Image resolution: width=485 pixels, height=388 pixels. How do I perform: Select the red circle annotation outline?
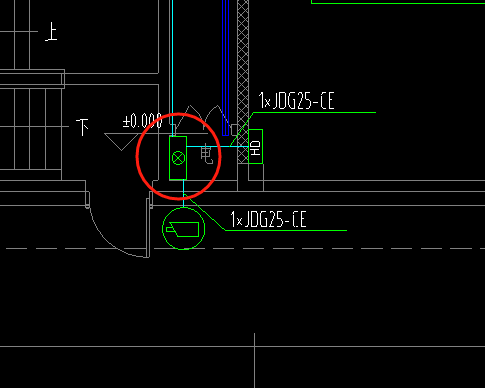(178, 156)
